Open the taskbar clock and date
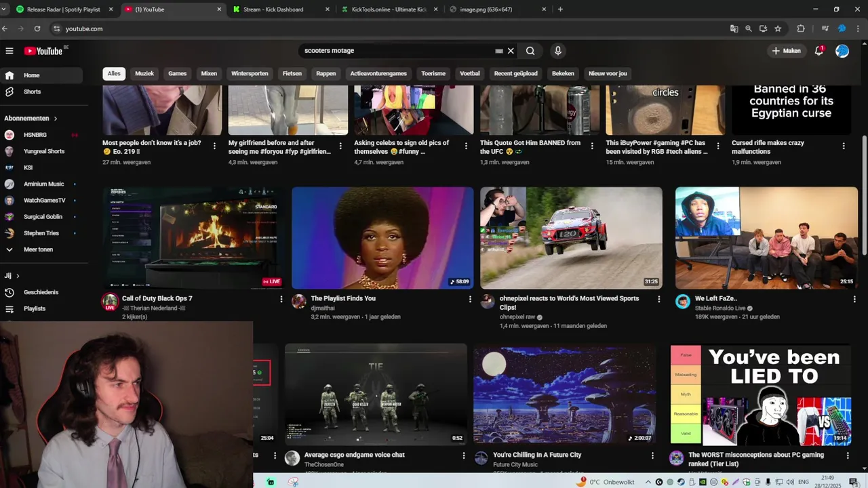The height and width of the screenshot is (488, 868). coord(829,482)
